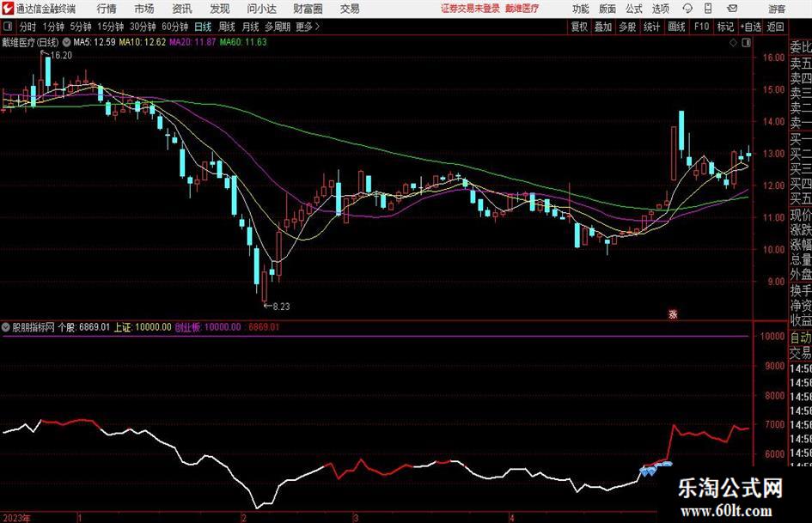Open the 交易 menu
The width and height of the screenshot is (812, 523).
click(x=350, y=9)
